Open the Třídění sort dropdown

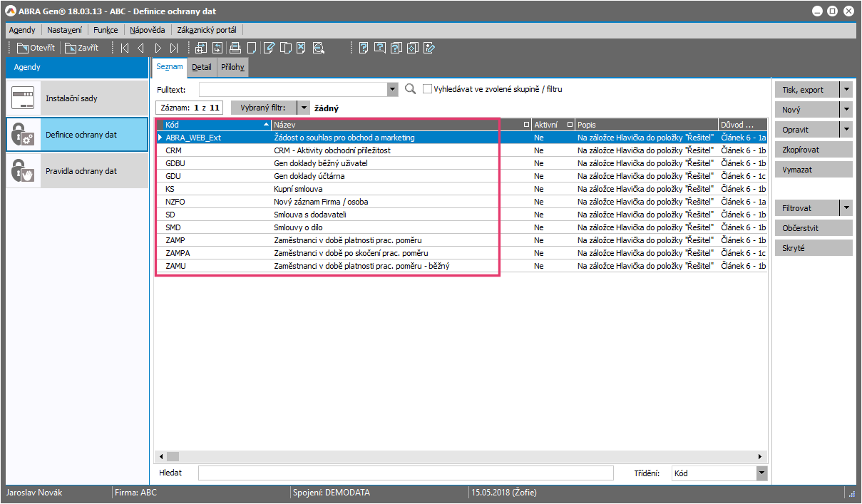click(761, 473)
